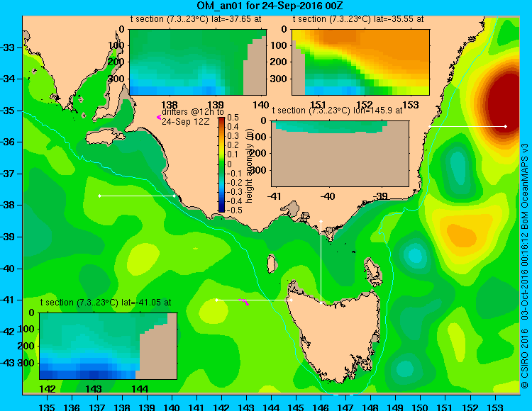Click the 143 axis label under the lat=-41.05 inset
Screen dimensions: 532x411
click(94, 388)
